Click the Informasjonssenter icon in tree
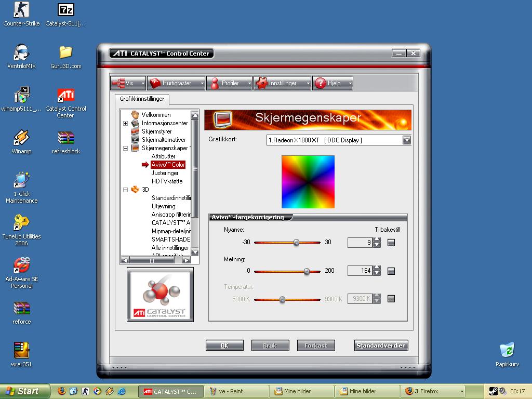Image resolution: width=532 pixels, height=399 pixels. pos(135,123)
